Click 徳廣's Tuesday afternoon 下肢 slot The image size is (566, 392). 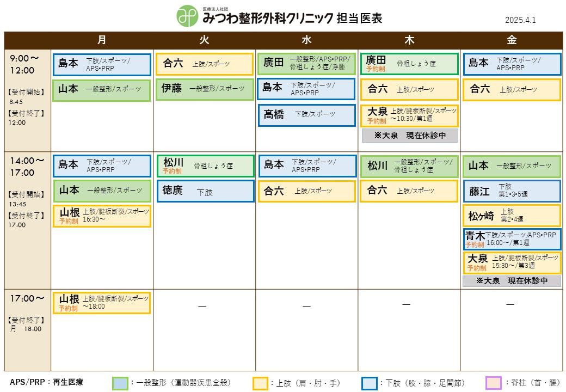click(204, 191)
